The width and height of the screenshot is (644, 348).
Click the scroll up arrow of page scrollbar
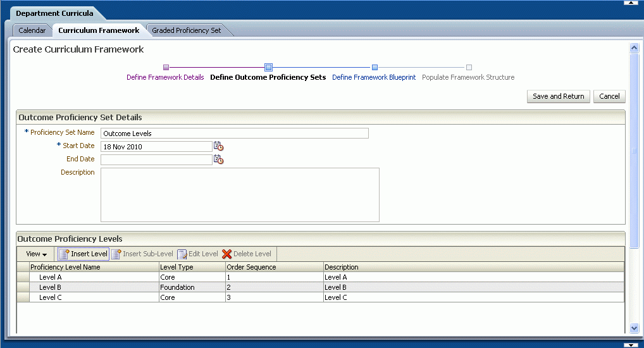(x=634, y=48)
